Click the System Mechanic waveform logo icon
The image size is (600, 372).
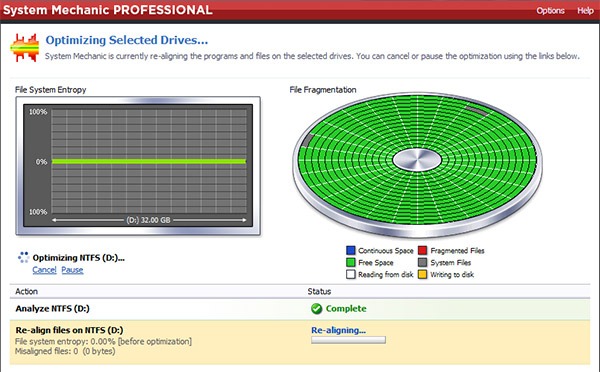point(24,48)
